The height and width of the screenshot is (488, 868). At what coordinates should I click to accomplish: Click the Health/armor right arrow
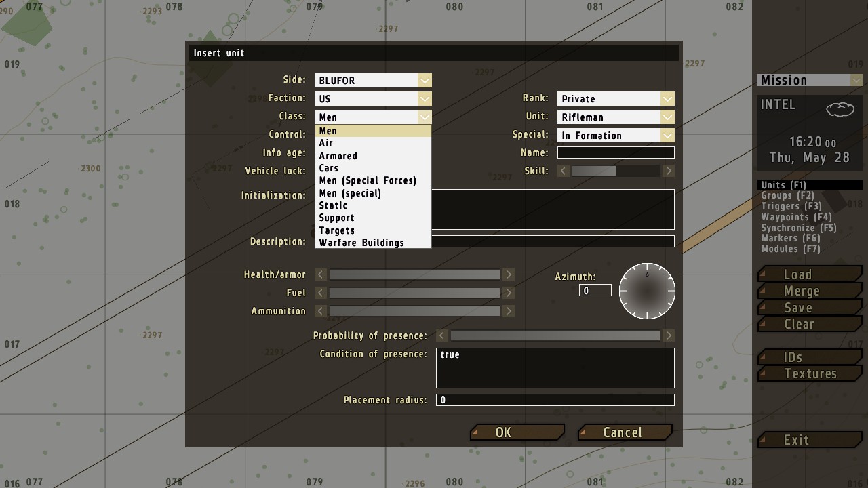coord(509,274)
